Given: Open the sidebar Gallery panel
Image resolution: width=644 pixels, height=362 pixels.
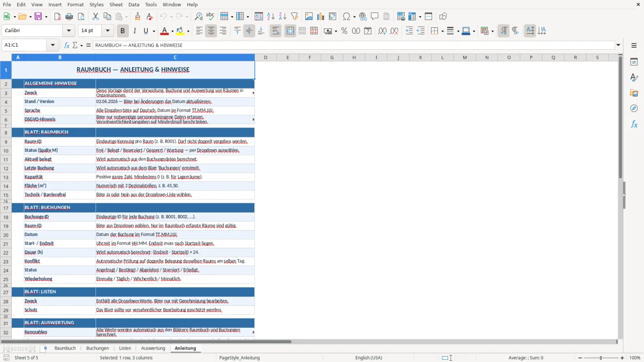Looking at the screenshot, I should click(634, 93).
